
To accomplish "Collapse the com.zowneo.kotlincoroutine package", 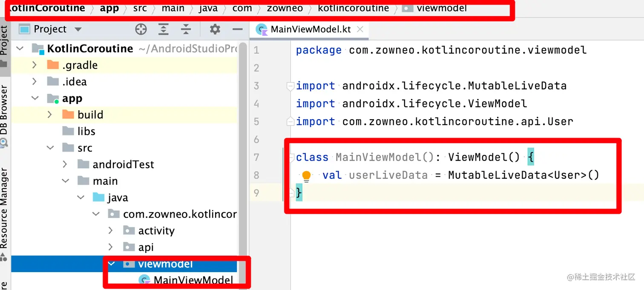I will 96,214.
